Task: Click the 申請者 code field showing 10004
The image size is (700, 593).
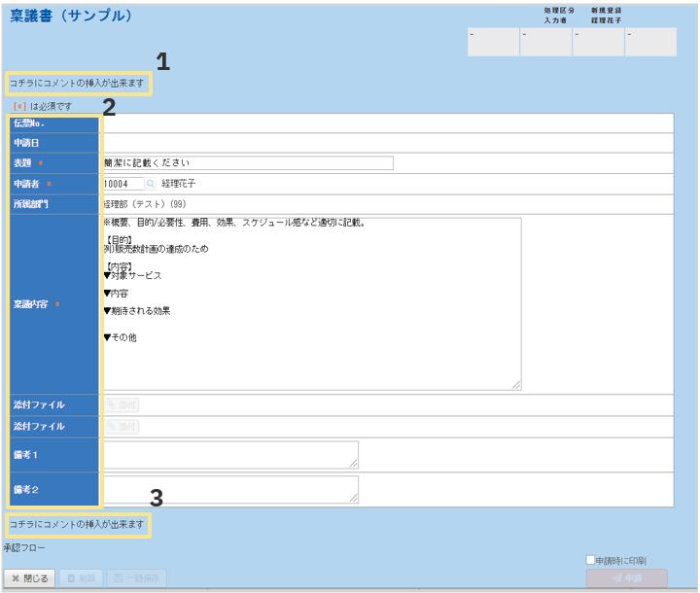Action: coord(122,183)
